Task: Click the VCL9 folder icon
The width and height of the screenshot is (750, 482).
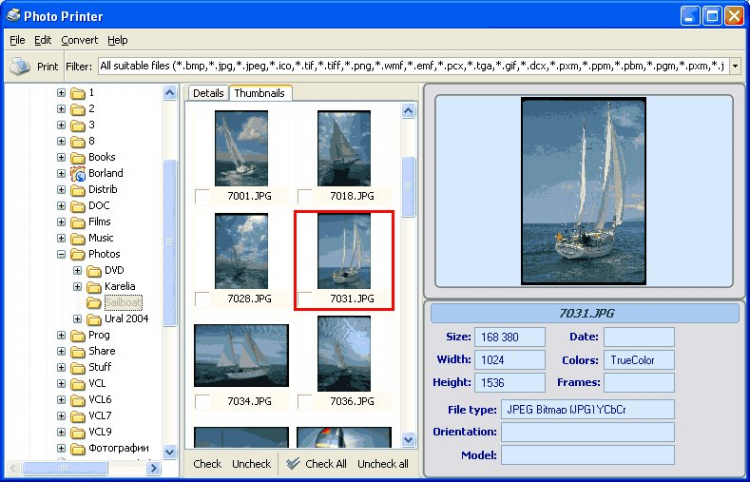Action: pos(78,432)
